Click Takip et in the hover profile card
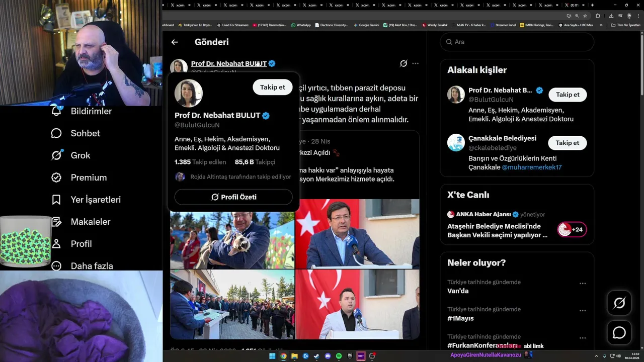Image resolution: width=644 pixels, height=362 pixels. [x=272, y=87]
